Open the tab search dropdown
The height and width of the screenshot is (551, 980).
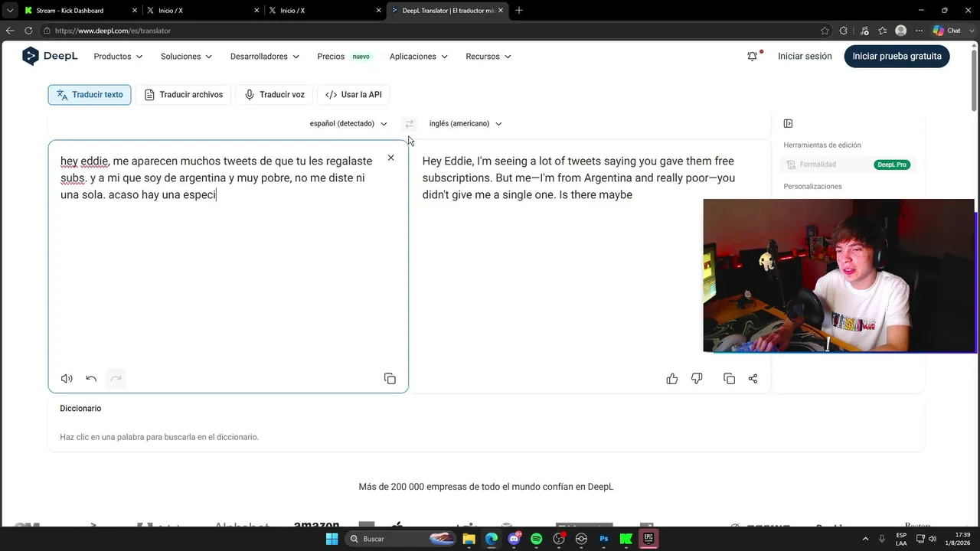(x=9, y=10)
